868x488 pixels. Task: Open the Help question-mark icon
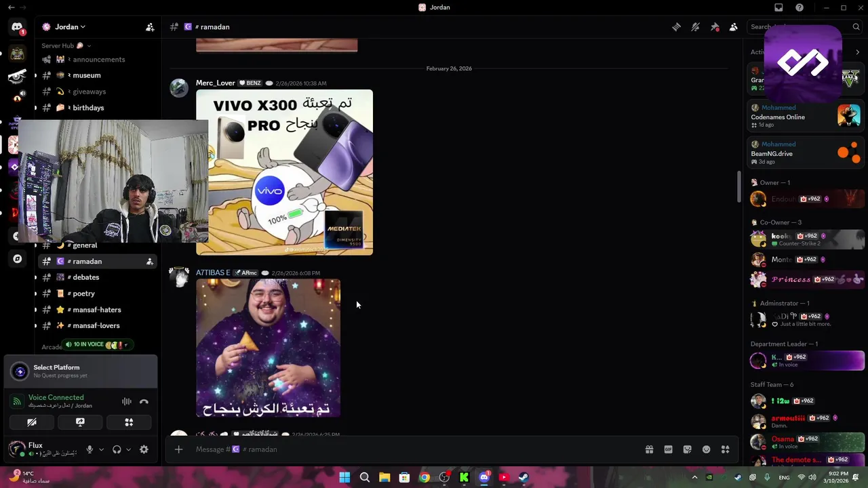pyautogui.click(x=800, y=7)
